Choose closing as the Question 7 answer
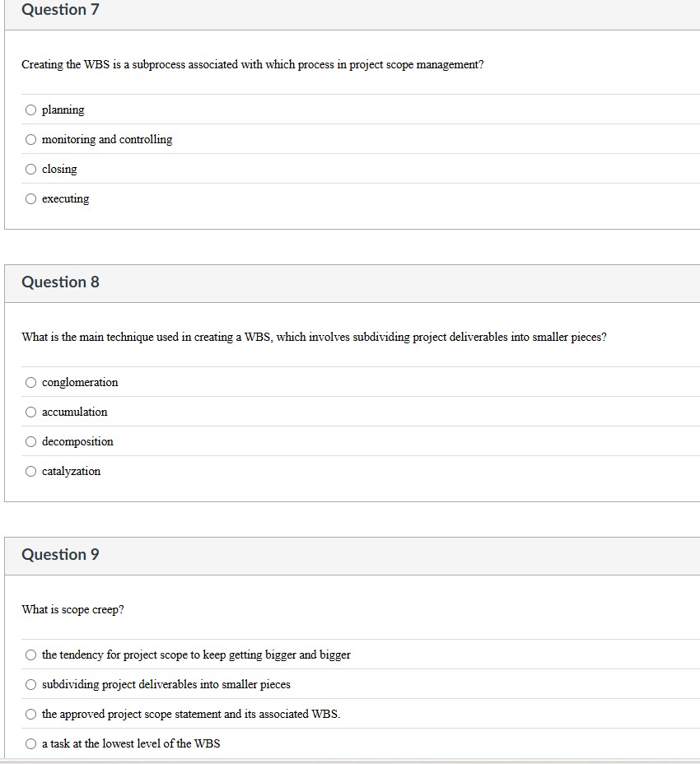This screenshot has width=700, height=764. coord(30,168)
